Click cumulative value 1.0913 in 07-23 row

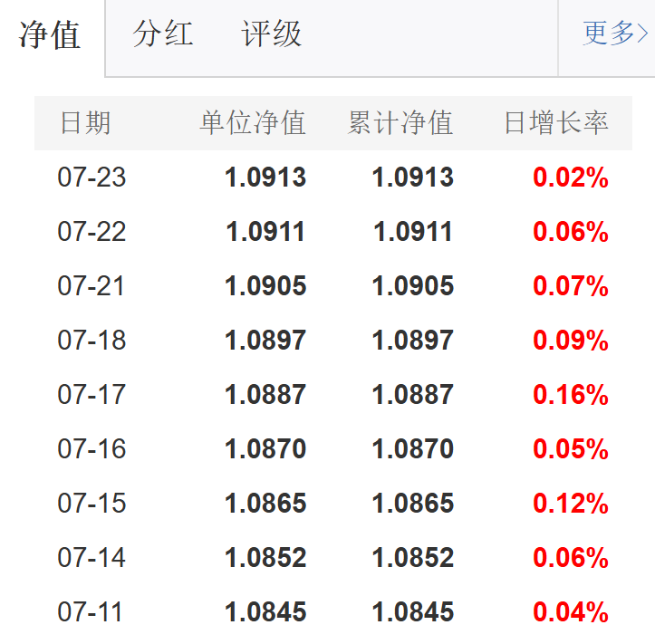413,178
